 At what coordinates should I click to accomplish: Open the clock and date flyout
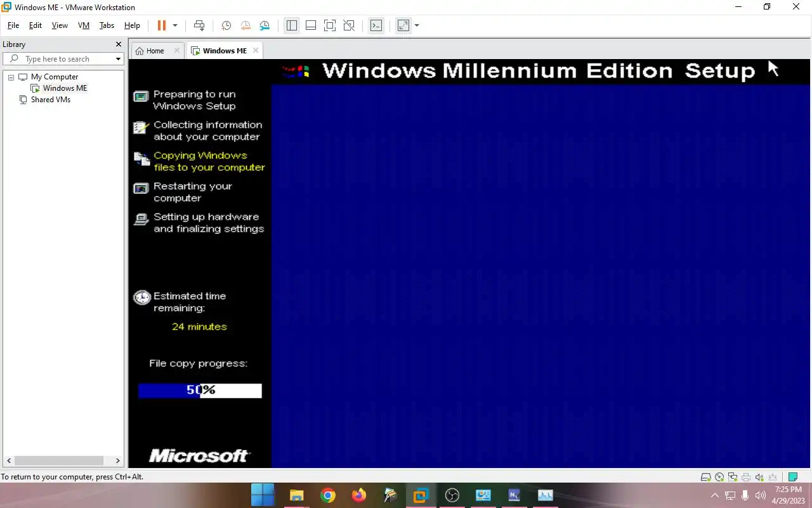(x=789, y=495)
